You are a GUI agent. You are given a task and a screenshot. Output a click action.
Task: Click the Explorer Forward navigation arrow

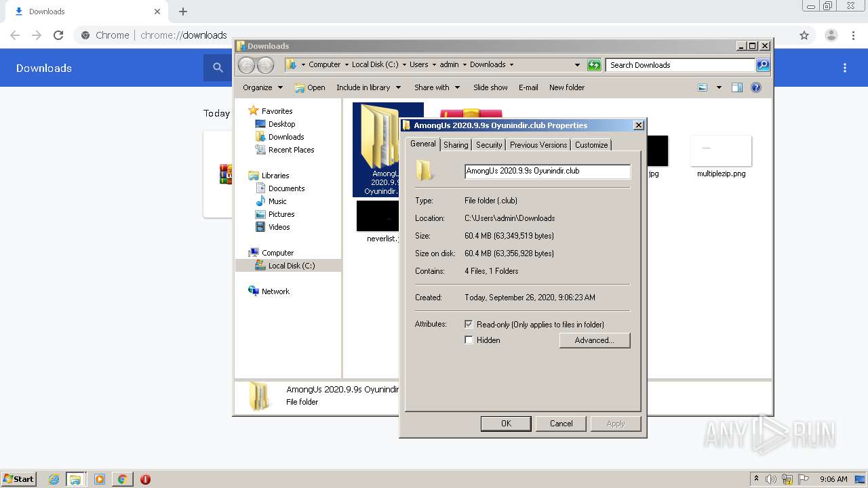click(265, 65)
